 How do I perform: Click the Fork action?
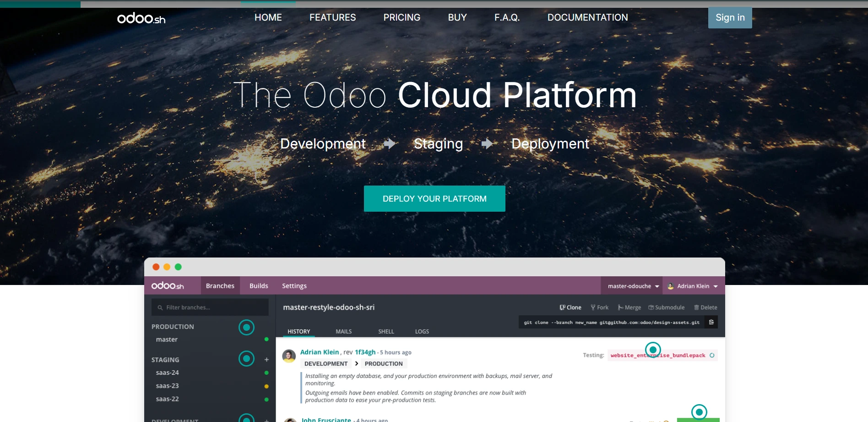click(x=599, y=307)
